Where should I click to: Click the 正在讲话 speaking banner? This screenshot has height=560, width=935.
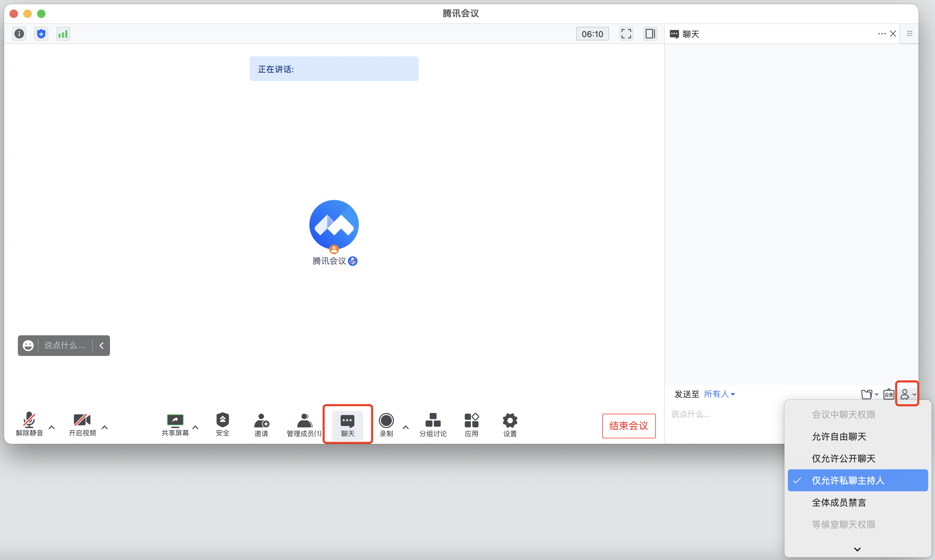pos(334,69)
